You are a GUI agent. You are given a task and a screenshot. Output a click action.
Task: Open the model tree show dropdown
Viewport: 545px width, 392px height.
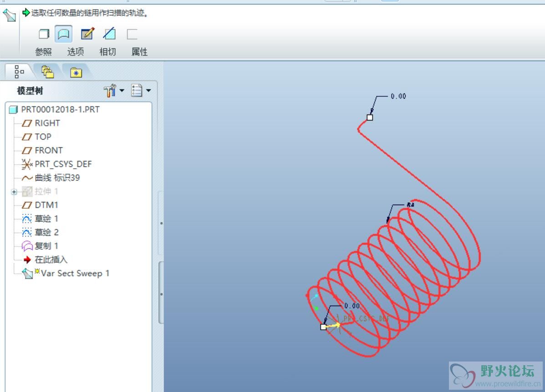(x=141, y=91)
